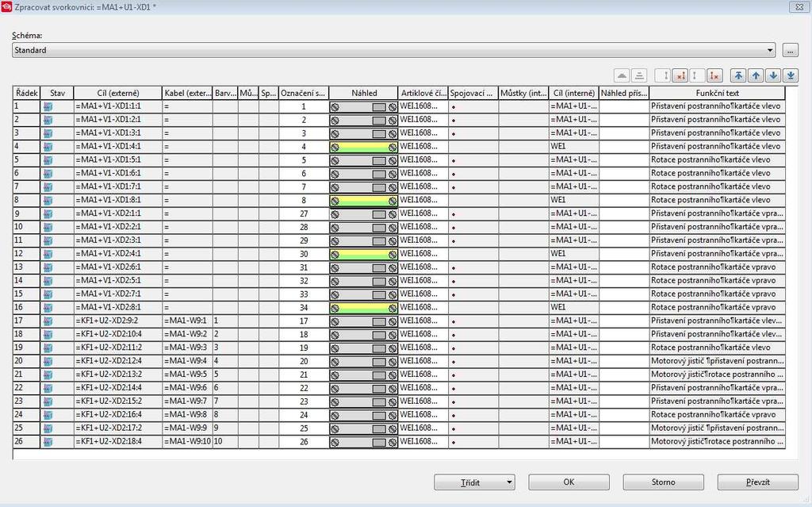Screen dimensions: 812x507
Task: Move selected row down one position
Action: pos(773,75)
